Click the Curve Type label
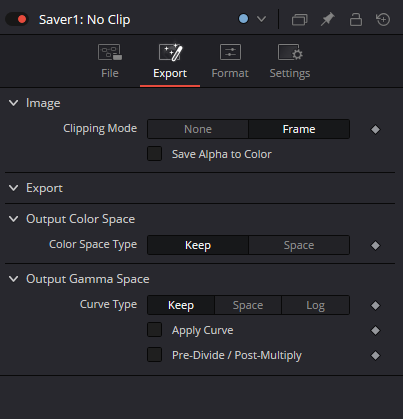This screenshot has width=403, height=419. click(x=108, y=304)
